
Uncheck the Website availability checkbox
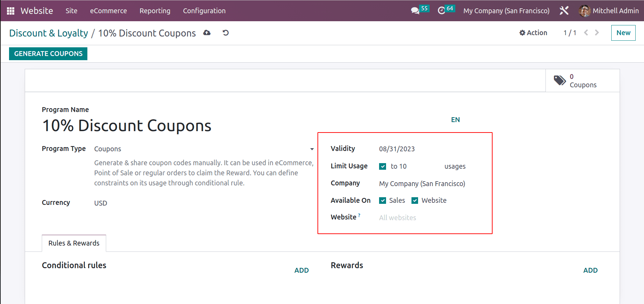[x=415, y=200]
